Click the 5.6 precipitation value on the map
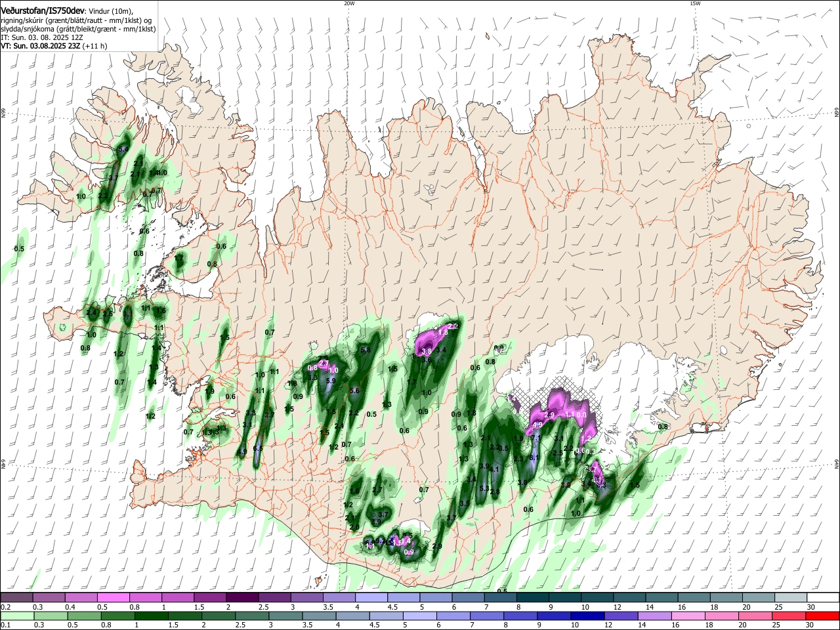 point(355,390)
